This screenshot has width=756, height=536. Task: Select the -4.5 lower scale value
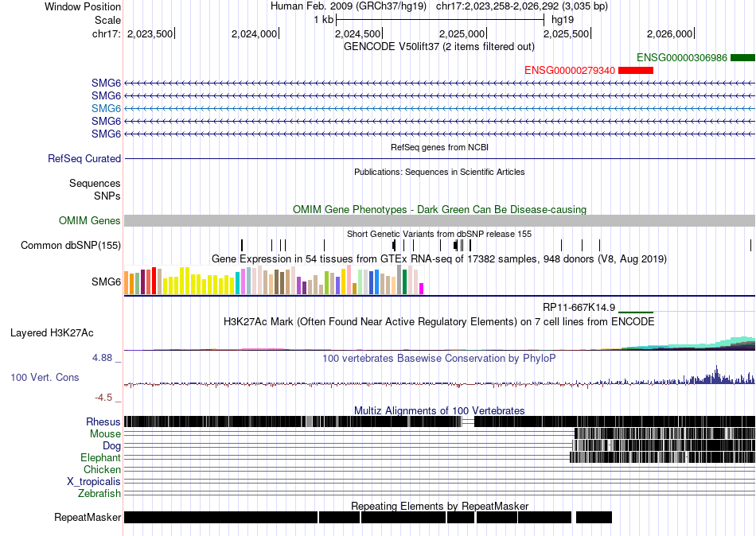pyautogui.click(x=103, y=398)
